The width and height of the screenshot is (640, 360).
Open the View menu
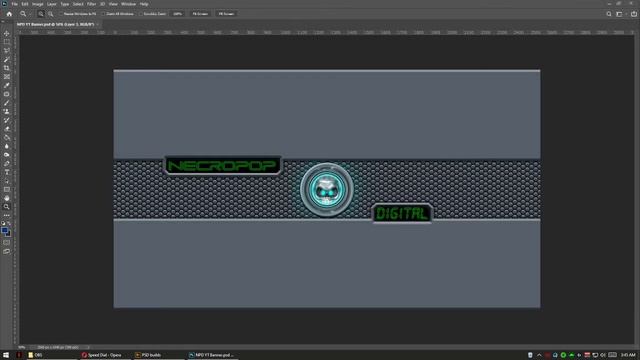113,4
